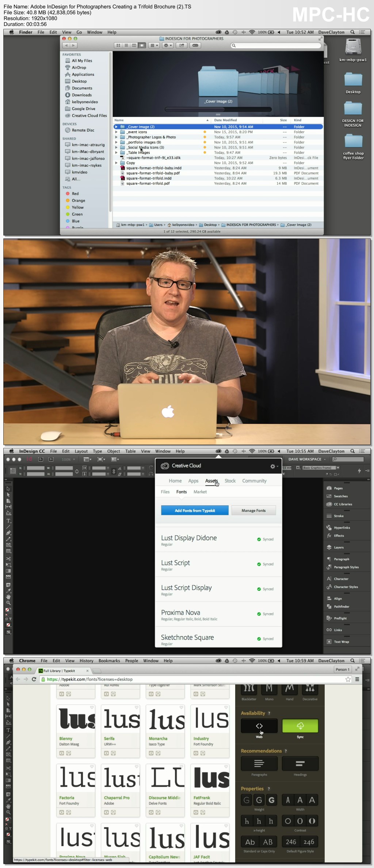Switch Finder to column view
The width and height of the screenshot is (374, 868).
134,45
